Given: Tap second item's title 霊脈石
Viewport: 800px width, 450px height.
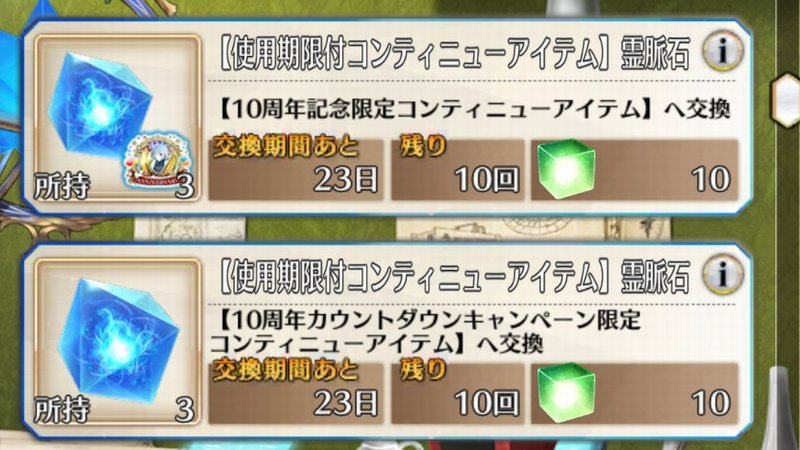Looking at the screenshot, I should (655, 277).
